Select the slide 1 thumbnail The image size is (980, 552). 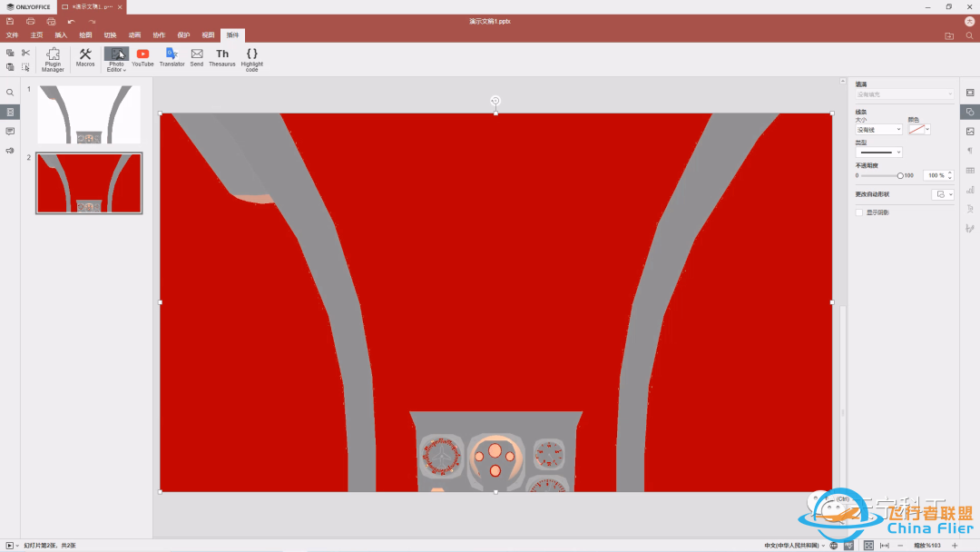coord(89,114)
